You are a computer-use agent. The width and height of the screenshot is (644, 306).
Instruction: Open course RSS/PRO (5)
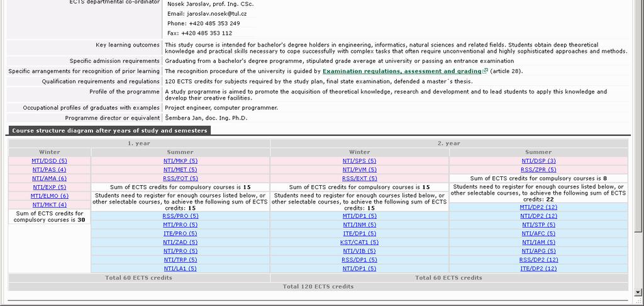click(180, 216)
